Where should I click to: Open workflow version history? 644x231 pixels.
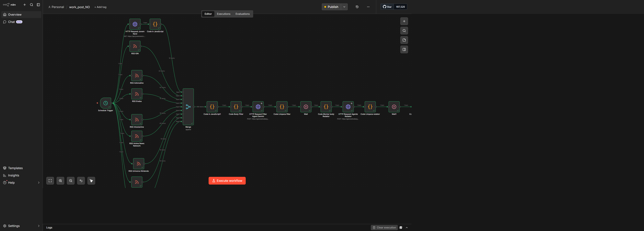coord(357,7)
